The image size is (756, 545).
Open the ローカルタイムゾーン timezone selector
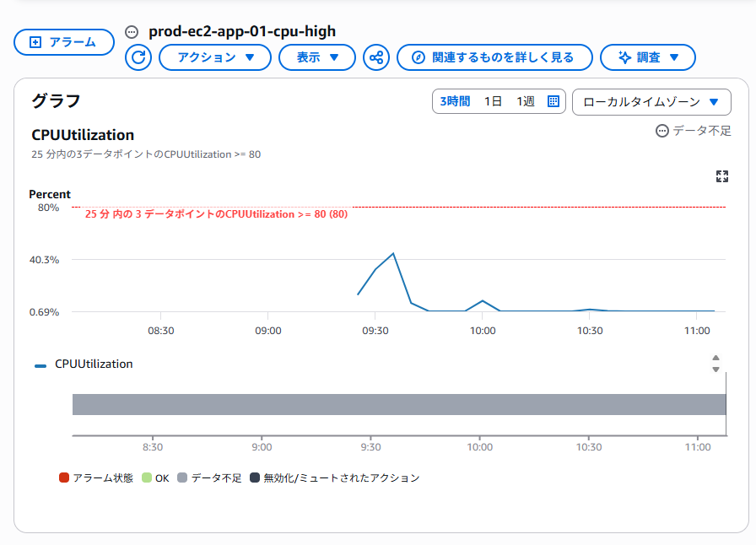[x=651, y=102]
